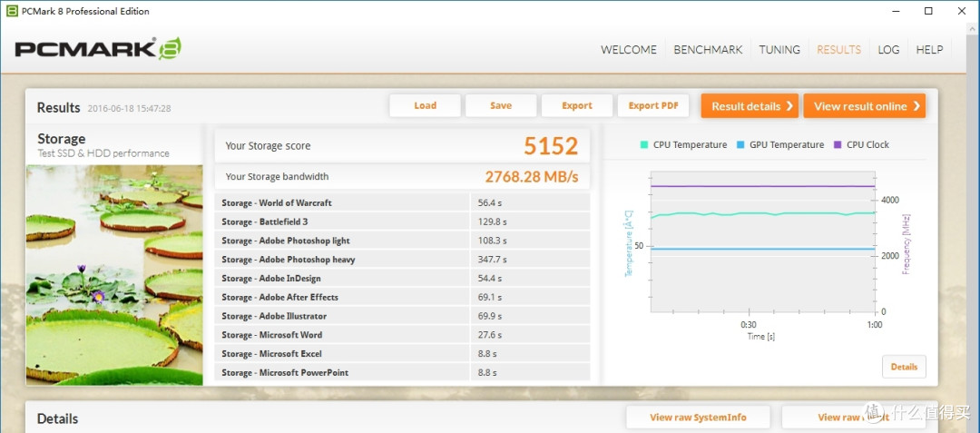
Task: Maximize the PCMark 8 window
Action: click(929, 11)
